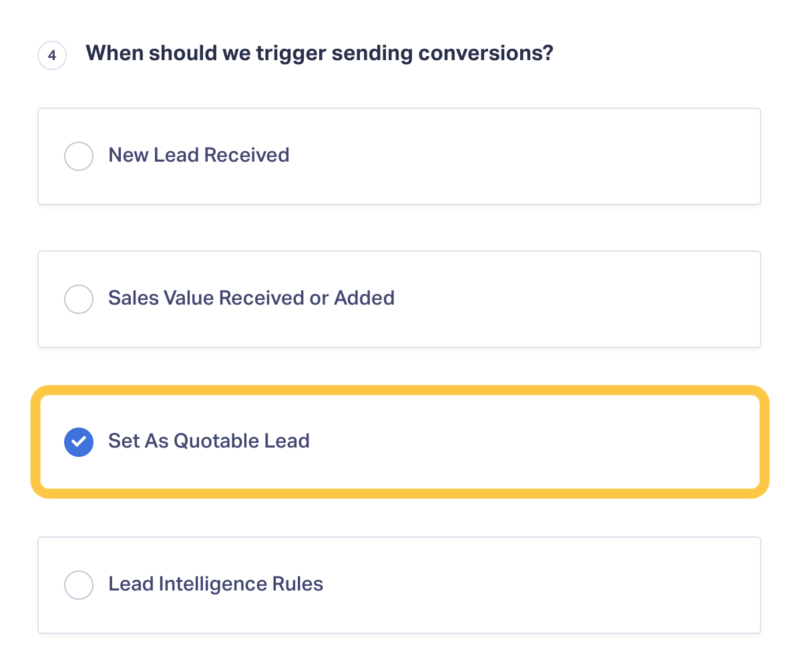The width and height of the screenshot is (800, 672).
Task: Click the word Quotable in the selected option
Action: (216, 441)
